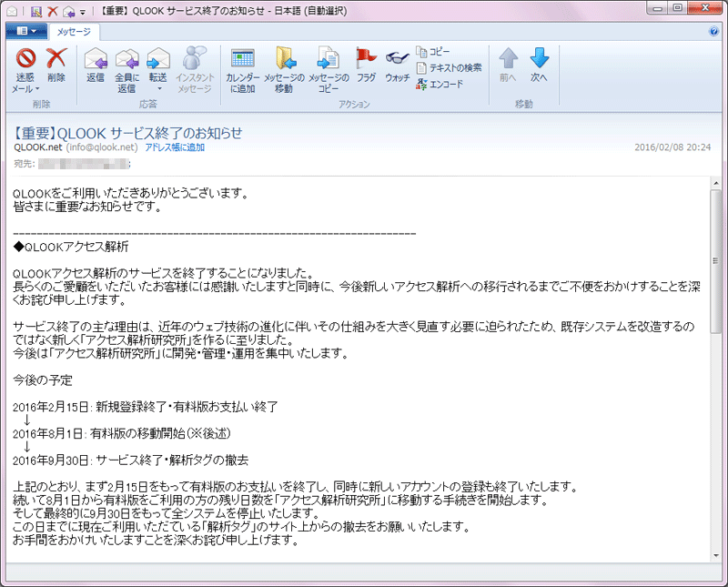
Task: Click the heading ◆QLOOKアクセス解析
Action: click(x=71, y=247)
